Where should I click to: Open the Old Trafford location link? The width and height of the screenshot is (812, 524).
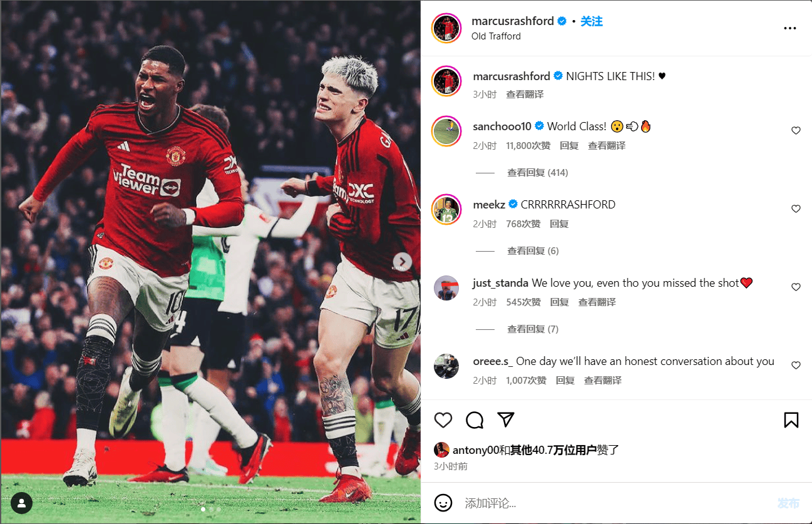click(496, 36)
